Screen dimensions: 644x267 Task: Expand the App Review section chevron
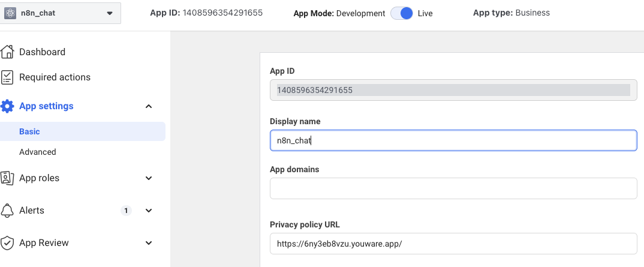click(149, 243)
